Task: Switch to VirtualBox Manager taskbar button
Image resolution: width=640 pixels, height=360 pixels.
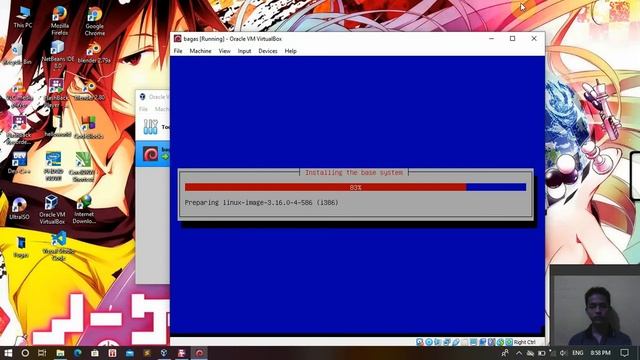Action: (164, 353)
